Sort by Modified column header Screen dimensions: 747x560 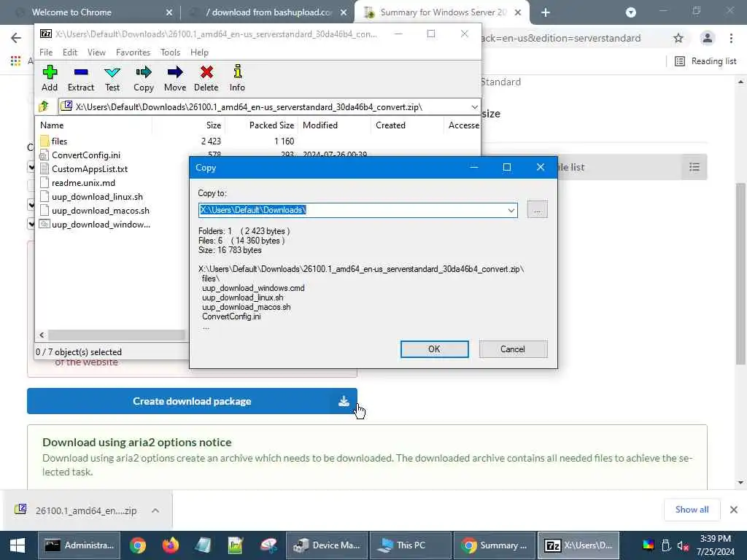[334, 125]
